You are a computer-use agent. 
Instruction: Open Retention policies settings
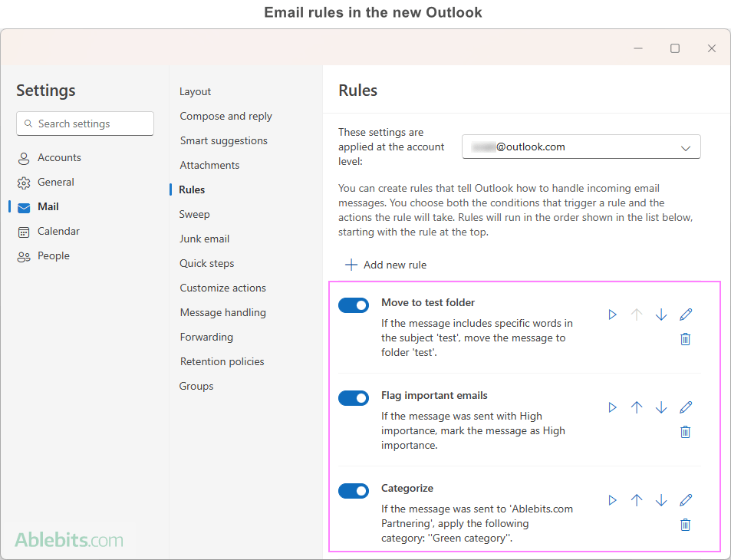[x=222, y=362]
